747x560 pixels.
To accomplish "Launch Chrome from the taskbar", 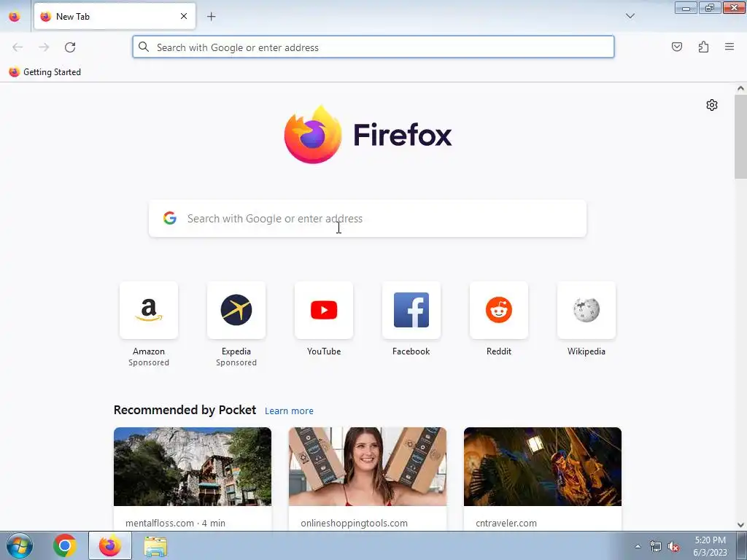I will (x=65, y=545).
